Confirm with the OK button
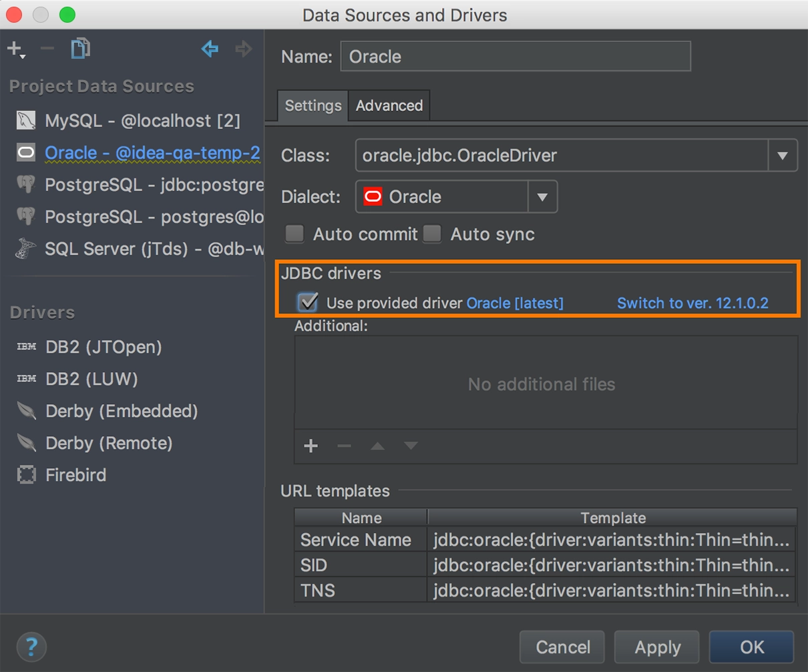This screenshot has height=672, width=808. (x=752, y=647)
